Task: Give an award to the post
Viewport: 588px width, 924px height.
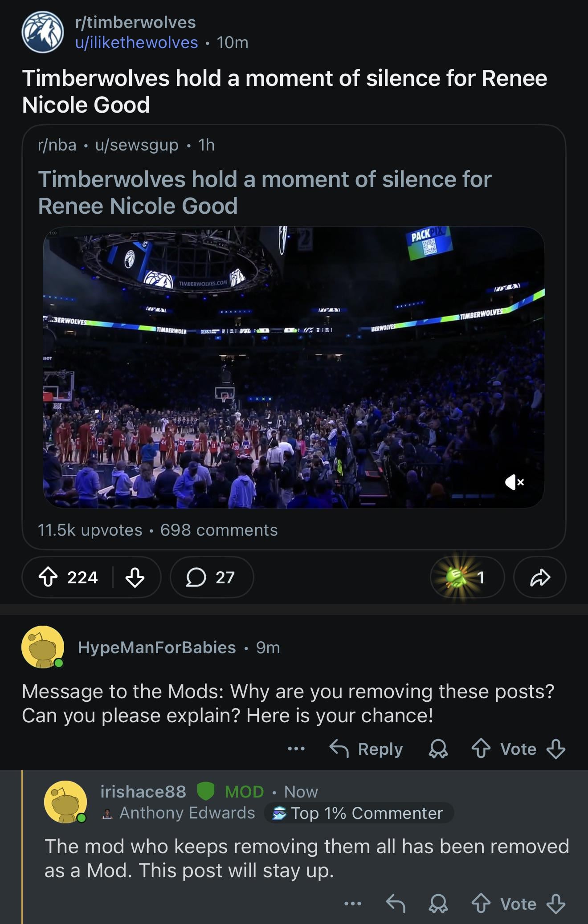Action: 466,578
